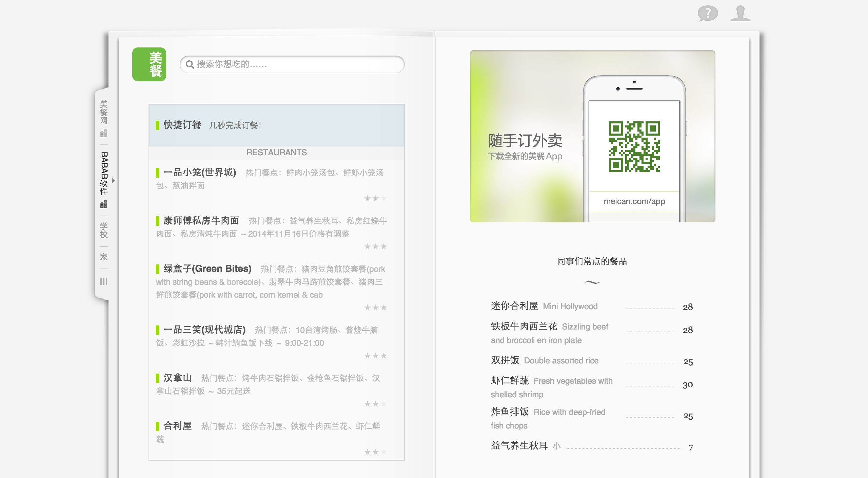Open the user account profile icon
Screen dimensions: 868x478
point(740,13)
